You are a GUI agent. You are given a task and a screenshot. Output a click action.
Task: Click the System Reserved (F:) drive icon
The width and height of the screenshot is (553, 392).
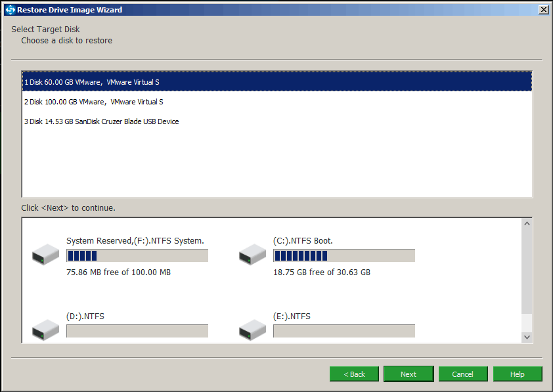tap(45, 254)
